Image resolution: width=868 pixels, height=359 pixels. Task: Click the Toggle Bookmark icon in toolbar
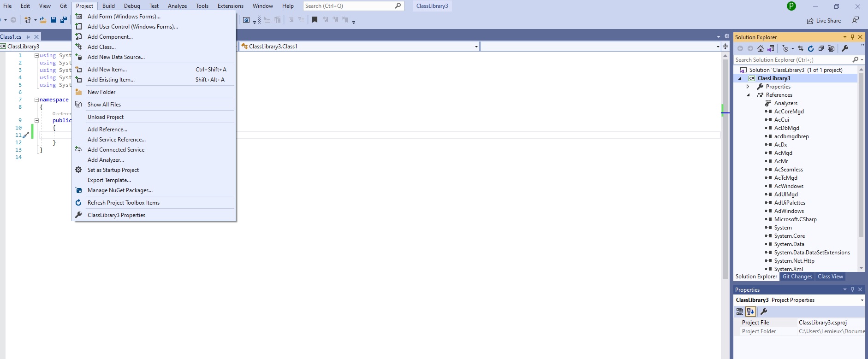tap(315, 20)
